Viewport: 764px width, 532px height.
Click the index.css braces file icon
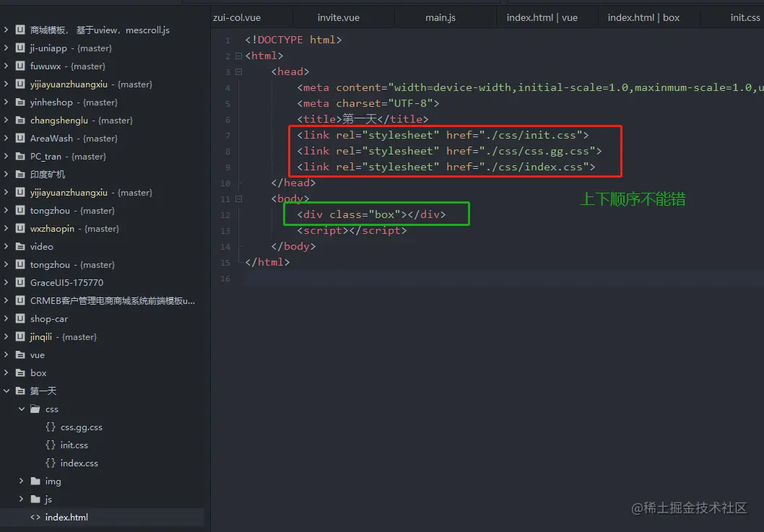coord(50,463)
